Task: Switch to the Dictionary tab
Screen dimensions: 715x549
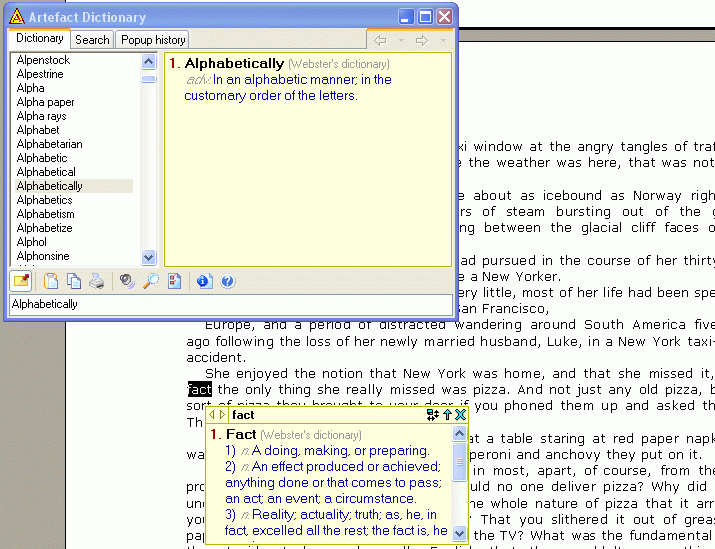Action: 40,38
